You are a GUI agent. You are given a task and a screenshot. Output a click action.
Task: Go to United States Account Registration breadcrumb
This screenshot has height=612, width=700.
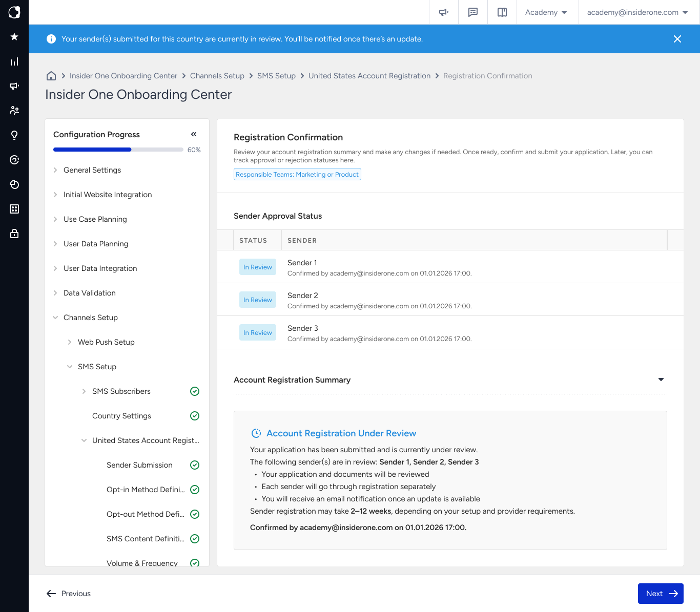point(369,76)
